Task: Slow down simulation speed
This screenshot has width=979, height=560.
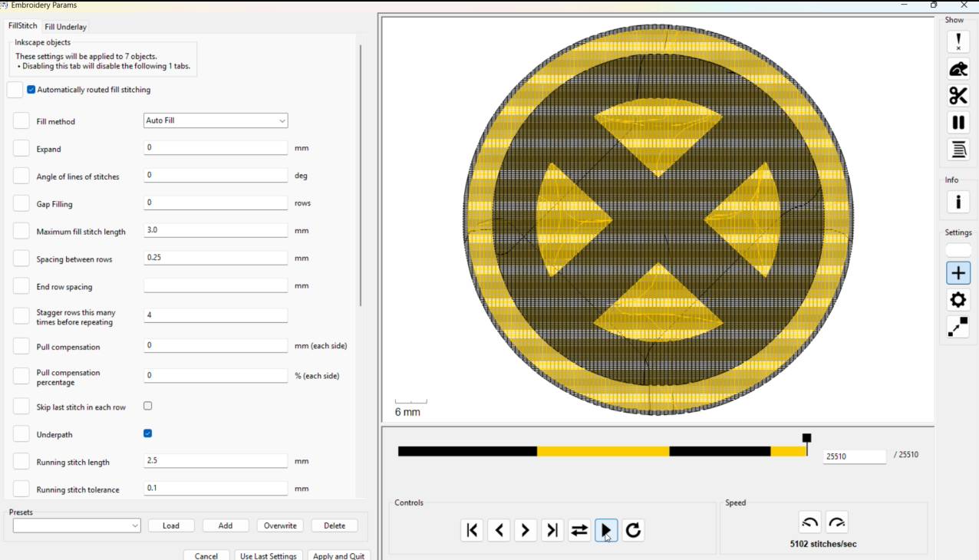Action: [810, 522]
